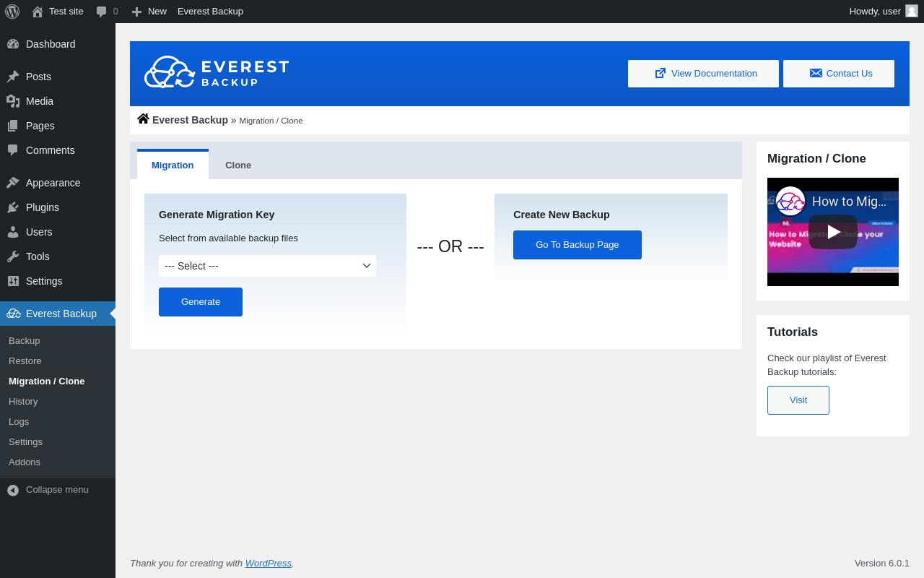
Task: Switch to the Migration tab
Action: 173,165
